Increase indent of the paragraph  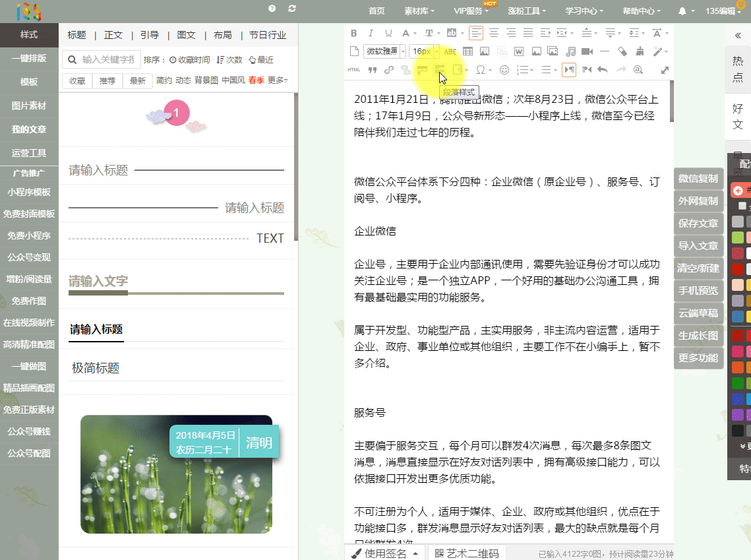click(x=545, y=33)
